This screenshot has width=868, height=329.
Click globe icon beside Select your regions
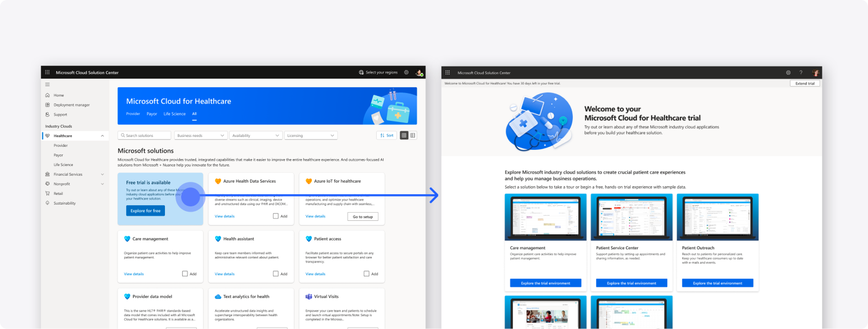[x=361, y=72]
